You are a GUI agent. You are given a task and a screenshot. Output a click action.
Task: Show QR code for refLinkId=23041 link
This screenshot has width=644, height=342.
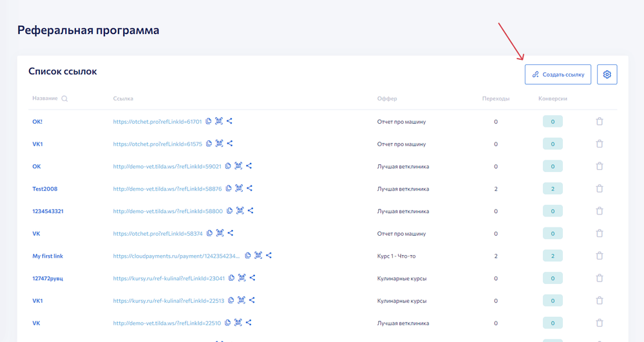tap(242, 278)
